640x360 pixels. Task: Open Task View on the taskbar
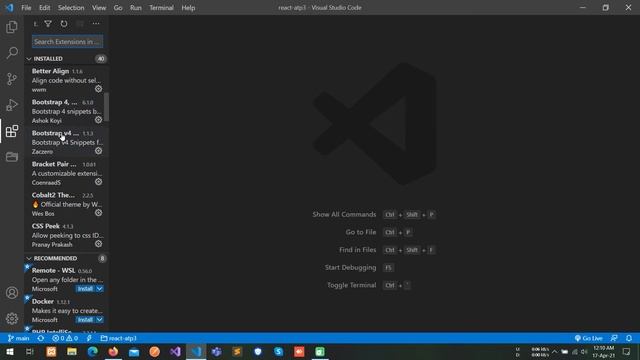pos(30,351)
